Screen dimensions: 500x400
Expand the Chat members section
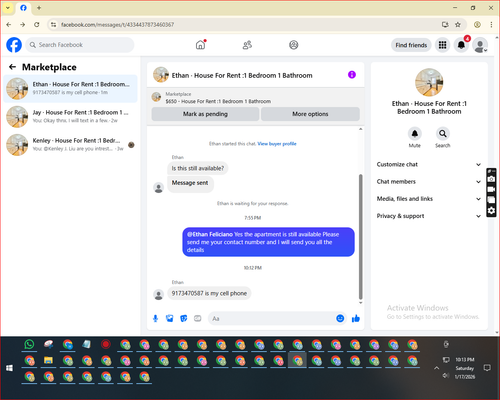(x=429, y=182)
